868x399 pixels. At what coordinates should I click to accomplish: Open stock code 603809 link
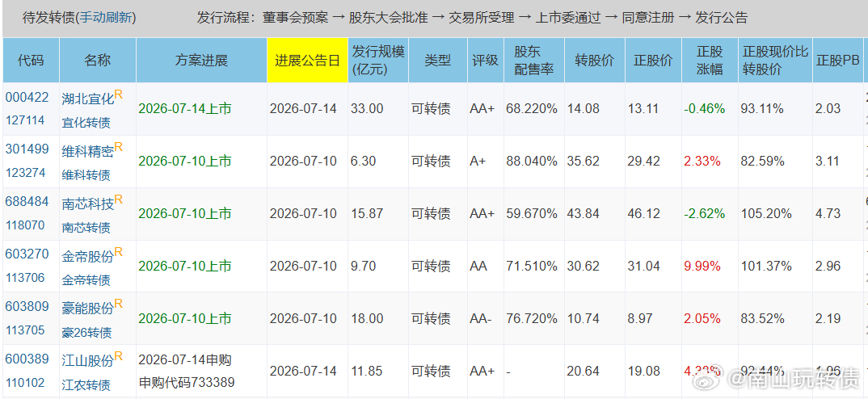pos(27,307)
